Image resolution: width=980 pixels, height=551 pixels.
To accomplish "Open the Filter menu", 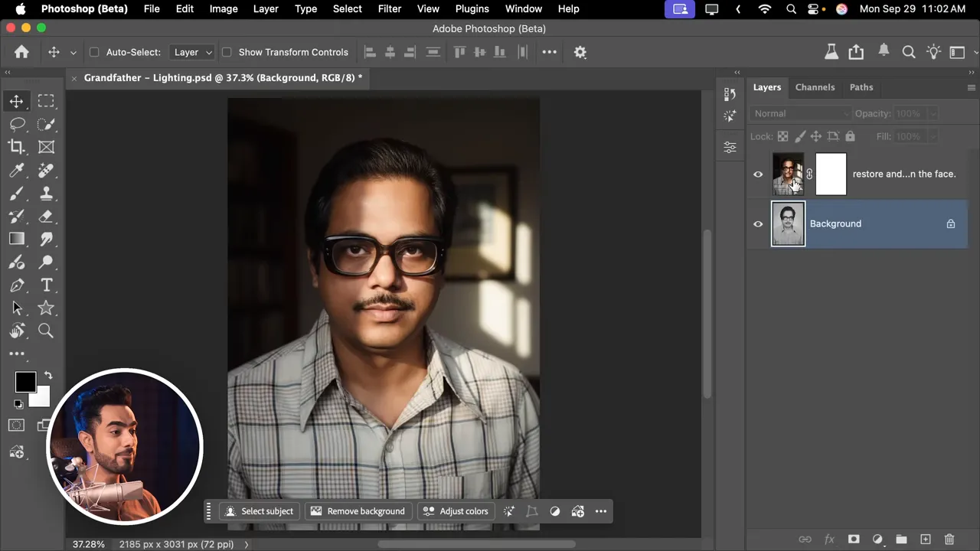I will point(390,8).
